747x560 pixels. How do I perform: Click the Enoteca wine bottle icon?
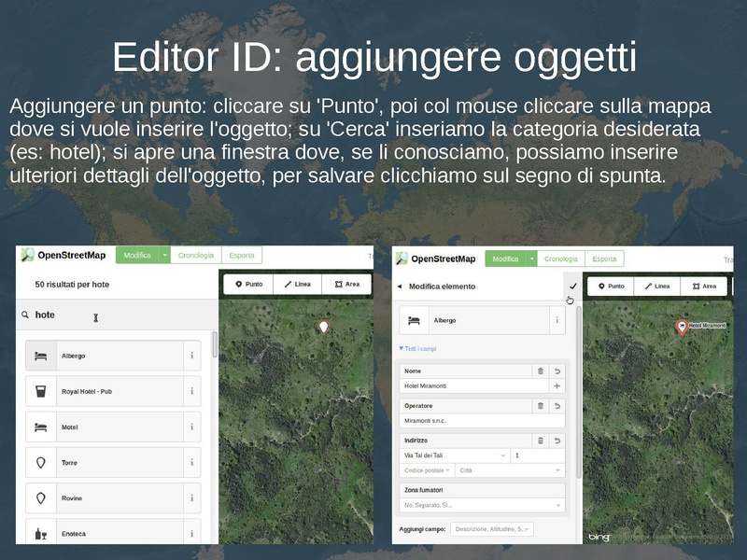40,534
